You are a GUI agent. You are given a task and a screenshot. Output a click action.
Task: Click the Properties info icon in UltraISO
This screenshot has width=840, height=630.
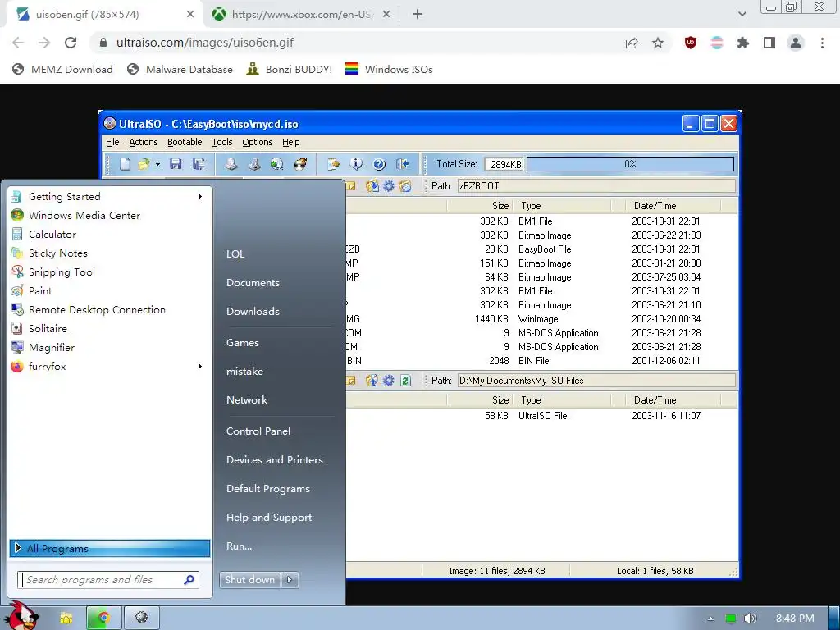coord(356,164)
